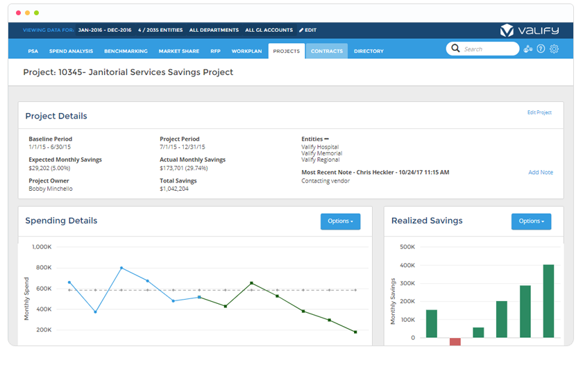Focus the Search input field
The height and width of the screenshot is (392, 583).
[482, 49]
